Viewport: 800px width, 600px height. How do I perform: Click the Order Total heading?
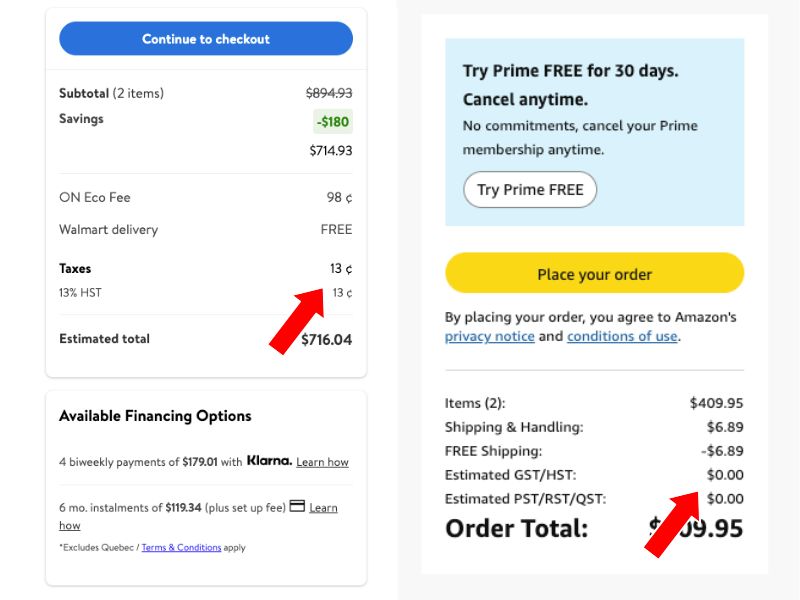[516, 528]
